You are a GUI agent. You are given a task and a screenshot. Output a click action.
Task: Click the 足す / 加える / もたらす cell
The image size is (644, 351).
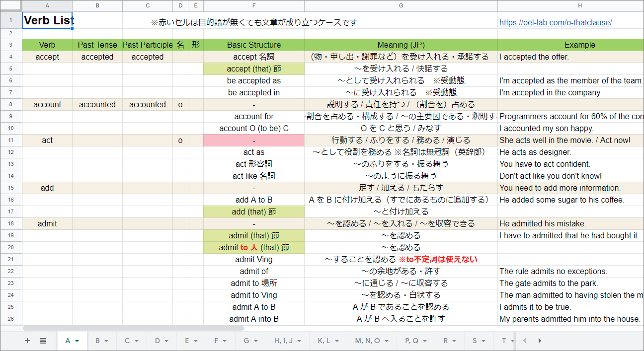click(x=401, y=188)
